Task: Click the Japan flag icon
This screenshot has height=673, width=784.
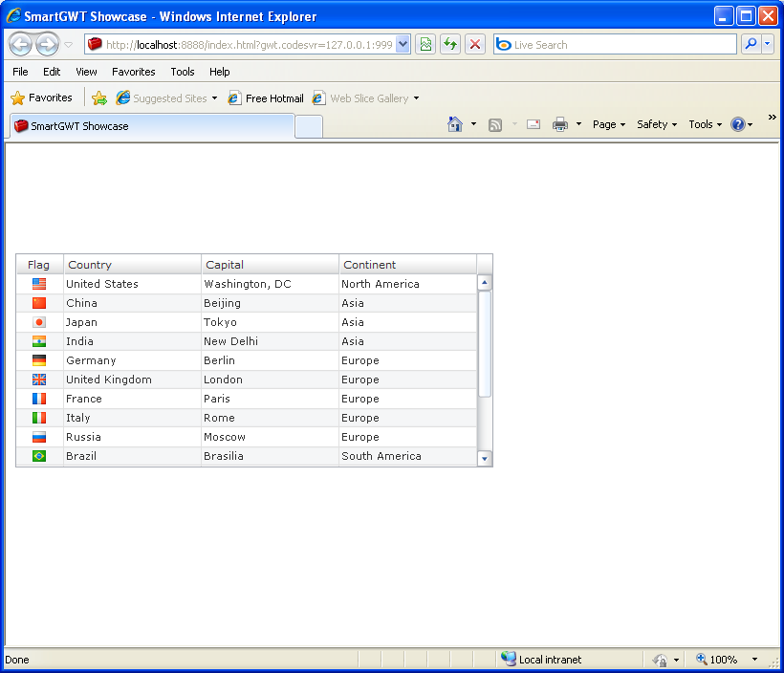Action: click(x=39, y=322)
